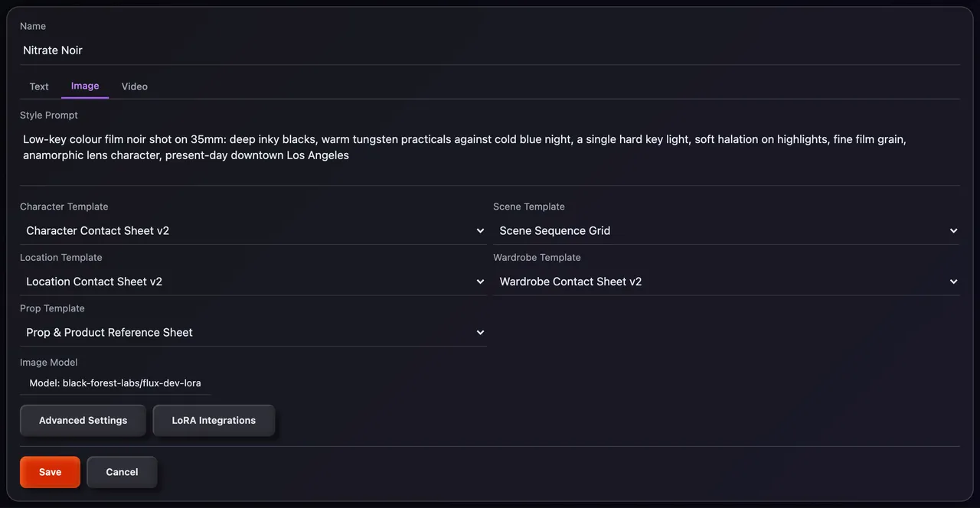Click the Image Model flux-dev-lora field

(116, 383)
